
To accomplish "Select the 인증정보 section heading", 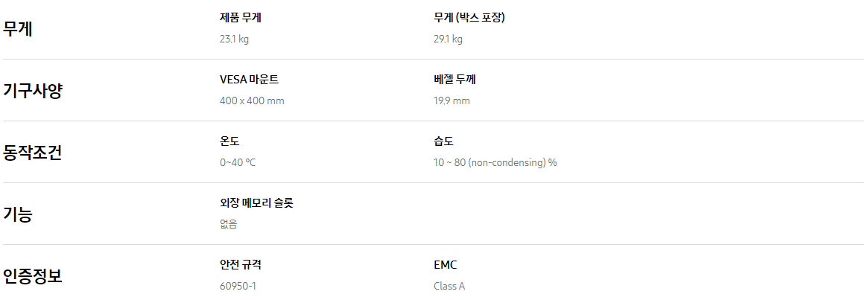I will click(x=33, y=276).
